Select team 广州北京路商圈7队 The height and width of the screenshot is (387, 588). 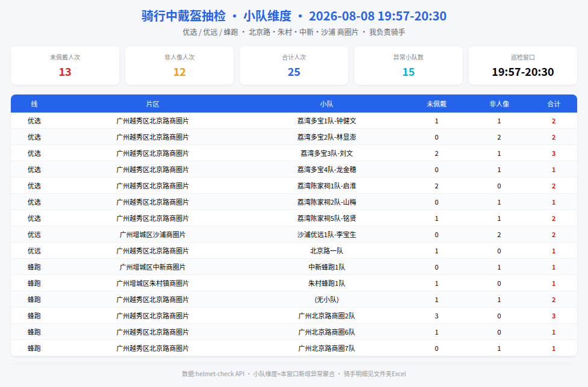[327, 348]
